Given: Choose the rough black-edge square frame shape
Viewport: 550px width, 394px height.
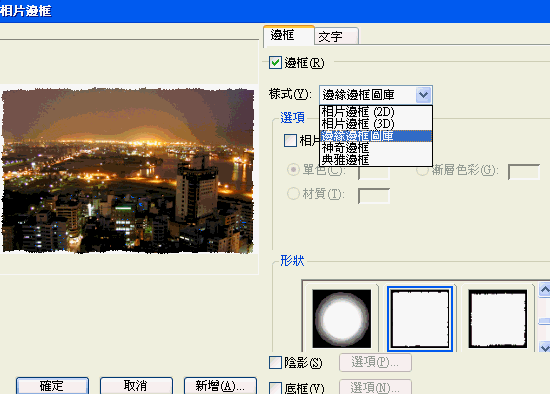Looking at the screenshot, I should tap(498, 319).
